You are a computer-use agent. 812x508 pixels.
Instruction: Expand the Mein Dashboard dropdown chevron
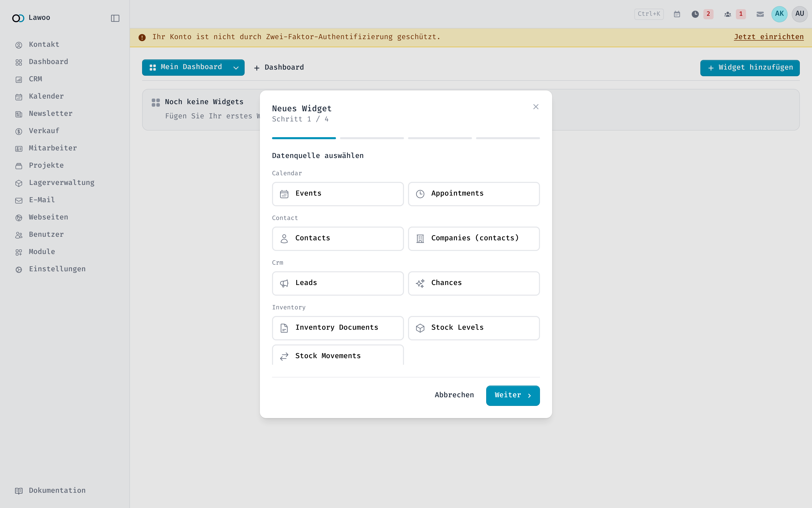[236, 68]
